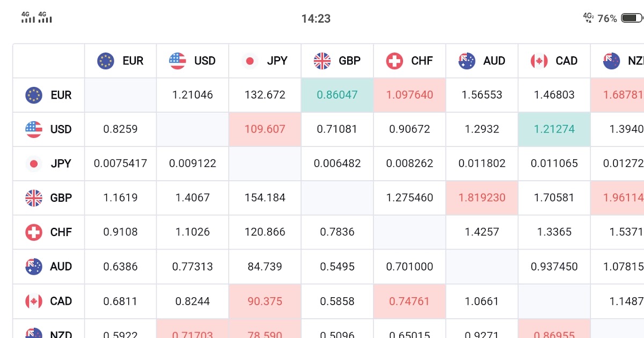The height and width of the screenshot is (338, 644).
Task: Tap the 4G signal strength indicator
Action: coord(27,18)
